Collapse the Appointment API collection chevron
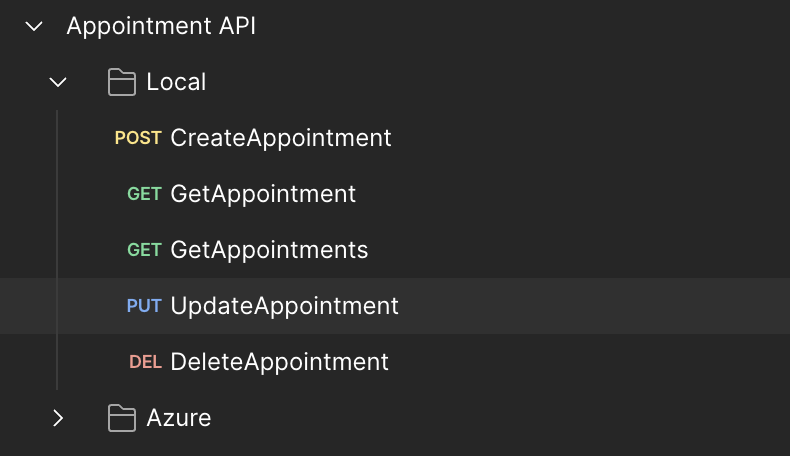The width and height of the screenshot is (790, 456). click(34, 26)
